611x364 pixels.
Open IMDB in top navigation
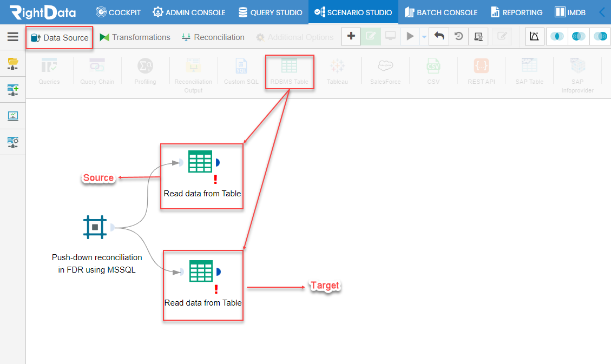point(570,12)
